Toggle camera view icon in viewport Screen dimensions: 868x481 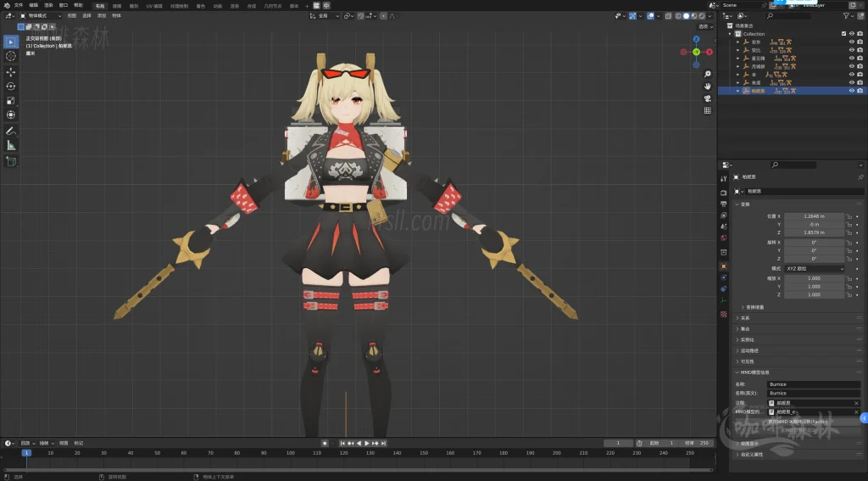[x=708, y=98]
